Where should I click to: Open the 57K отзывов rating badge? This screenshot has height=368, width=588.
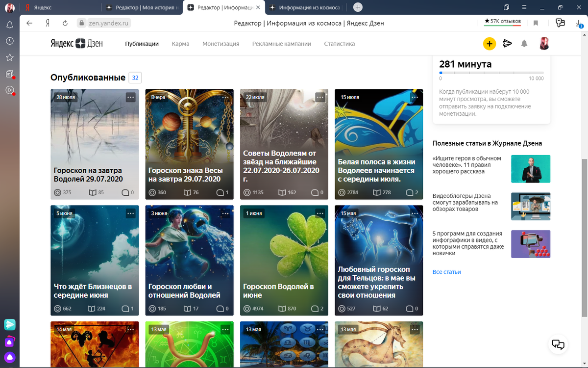[502, 22]
